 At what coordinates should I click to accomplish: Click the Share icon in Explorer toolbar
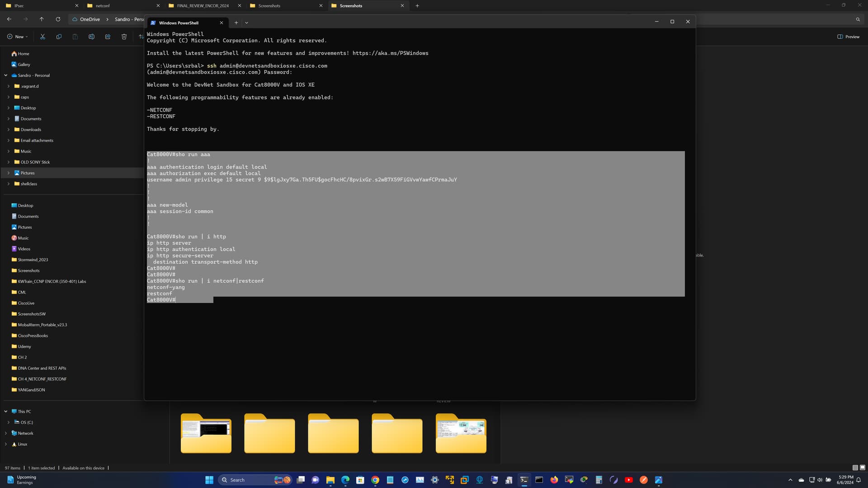108,37
